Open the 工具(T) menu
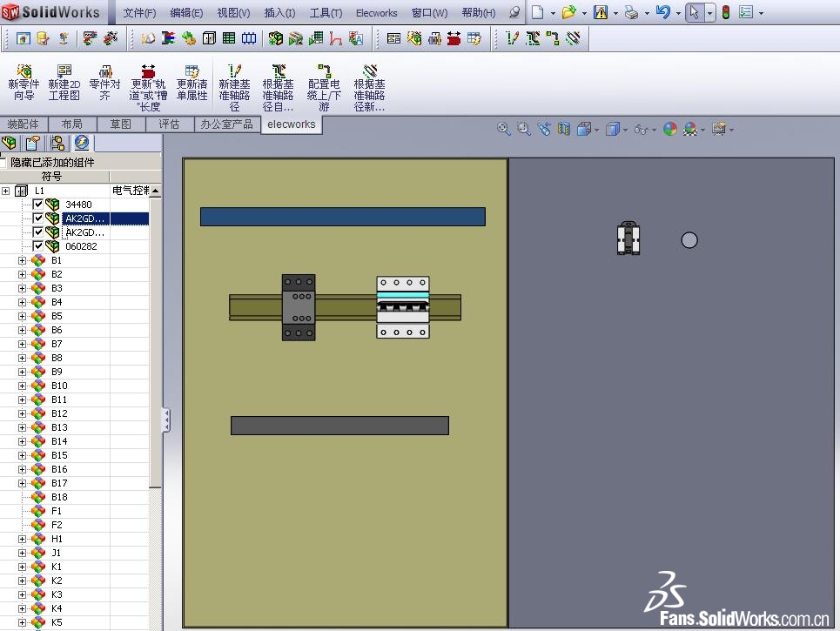840x631 pixels. [326, 13]
